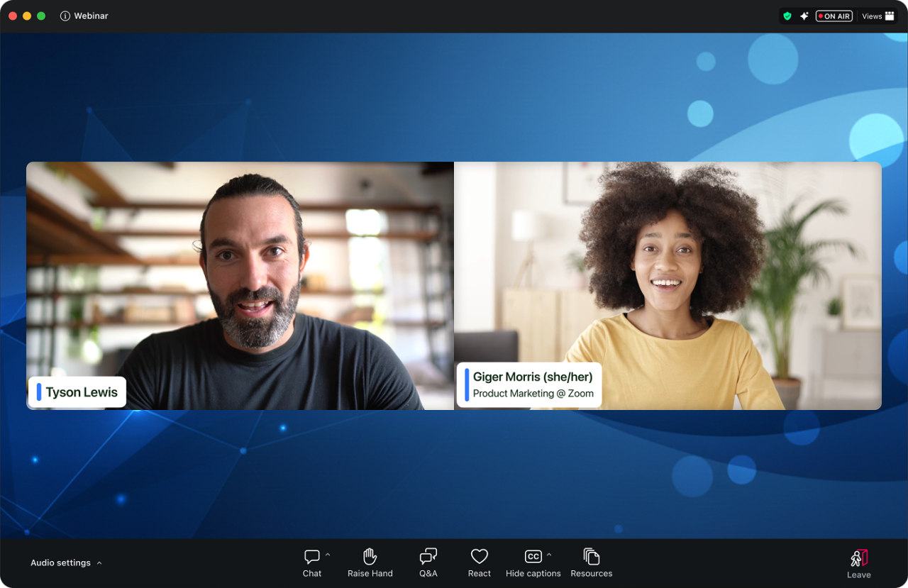Screen dimensions: 908x588
Task: Open the Q&A speech bubbles icon
Action: [428, 557]
